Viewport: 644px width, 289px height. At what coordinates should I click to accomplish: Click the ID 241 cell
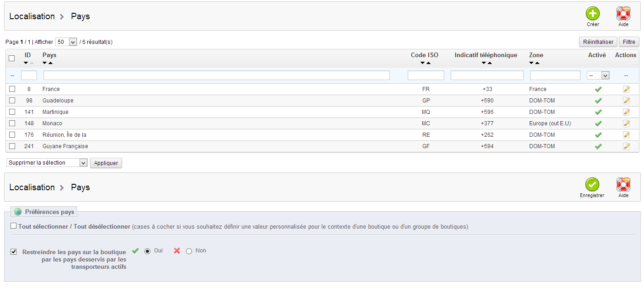point(29,146)
